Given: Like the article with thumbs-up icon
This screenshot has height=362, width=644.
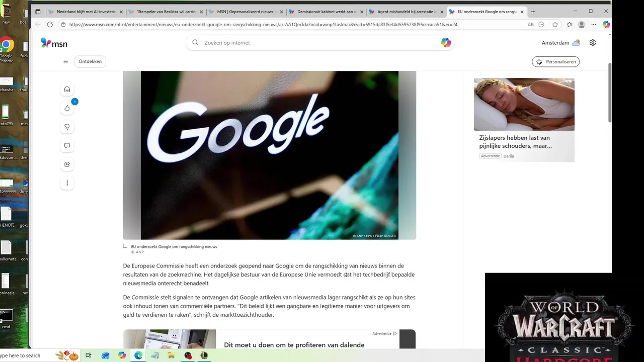Looking at the screenshot, I should point(67,108).
